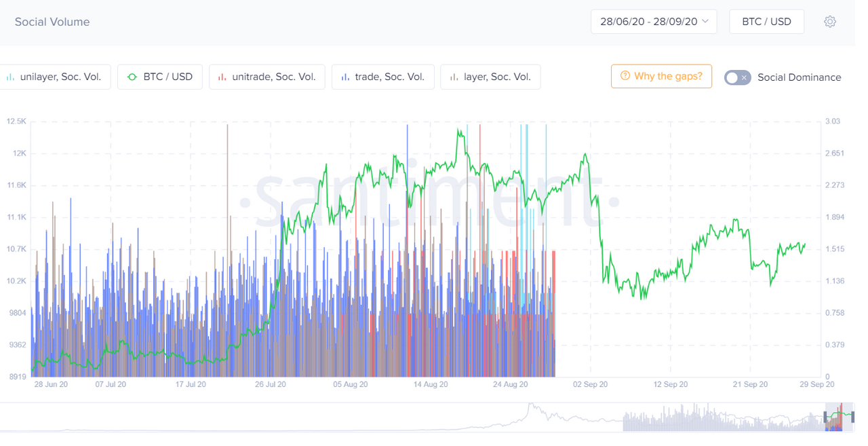Select the trade, Soc. Vol. metric chip
Screen dimensions: 868x446
(383, 77)
